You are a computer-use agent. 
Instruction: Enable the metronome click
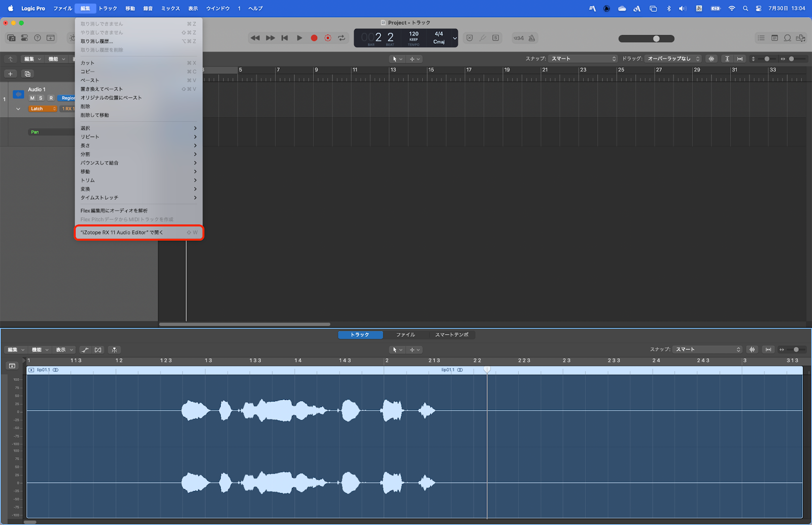531,38
